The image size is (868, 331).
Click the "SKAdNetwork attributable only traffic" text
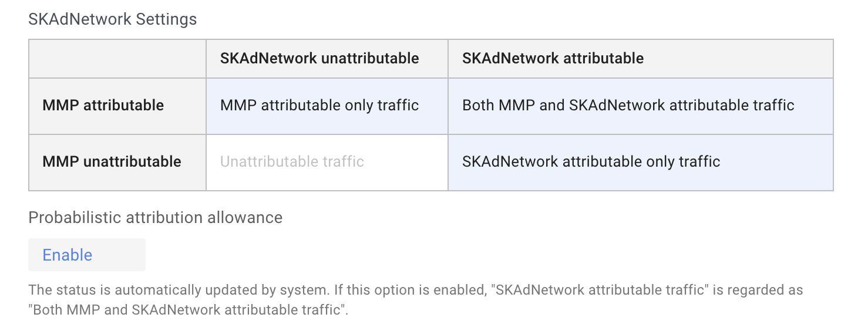[x=591, y=162]
